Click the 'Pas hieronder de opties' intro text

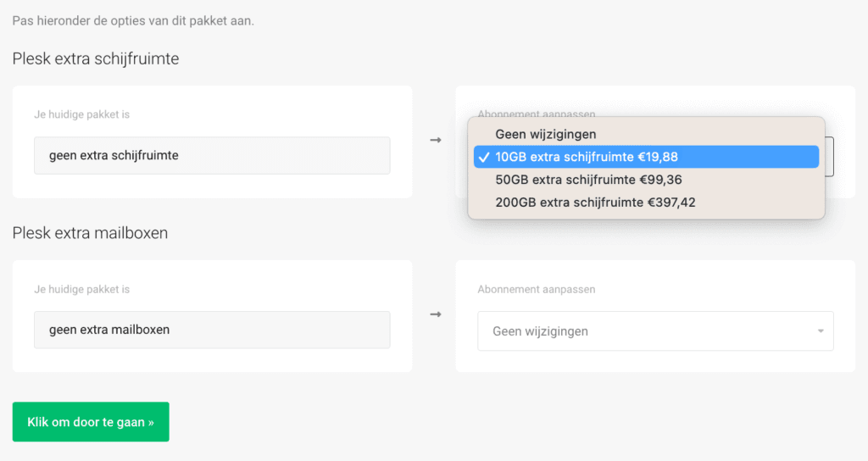pyautogui.click(x=133, y=20)
